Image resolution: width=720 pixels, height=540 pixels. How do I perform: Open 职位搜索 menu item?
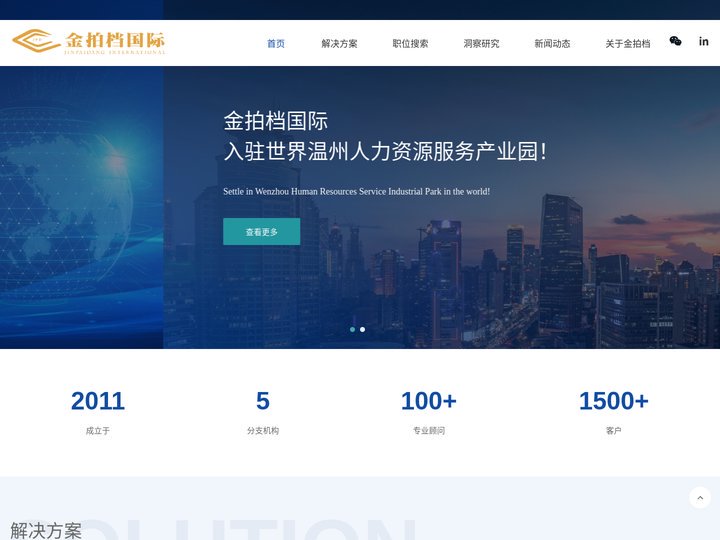[410, 44]
